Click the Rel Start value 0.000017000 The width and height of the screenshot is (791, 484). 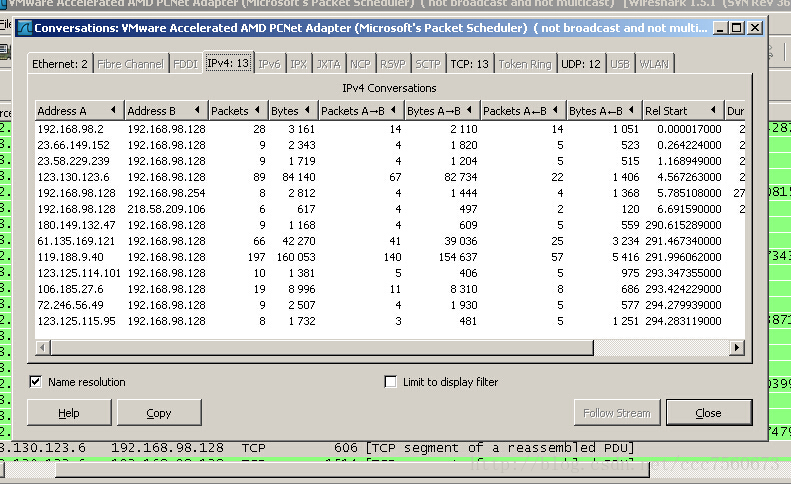point(689,129)
